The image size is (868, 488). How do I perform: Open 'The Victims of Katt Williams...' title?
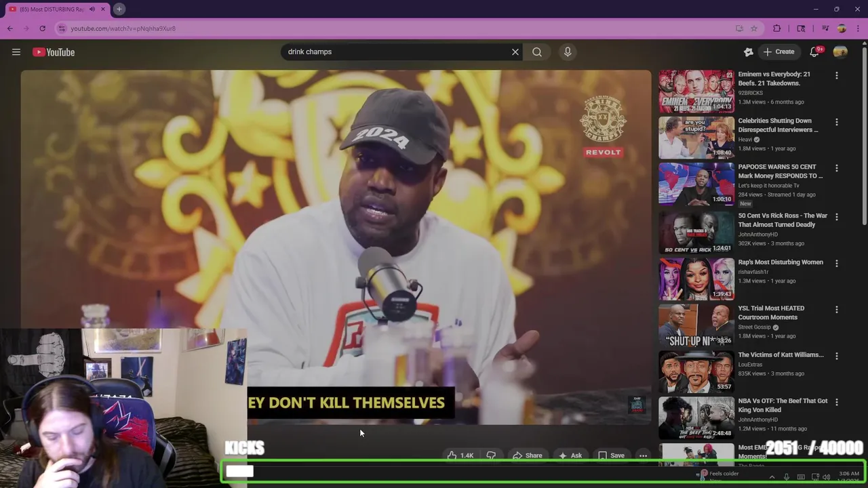(x=781, y=354)
